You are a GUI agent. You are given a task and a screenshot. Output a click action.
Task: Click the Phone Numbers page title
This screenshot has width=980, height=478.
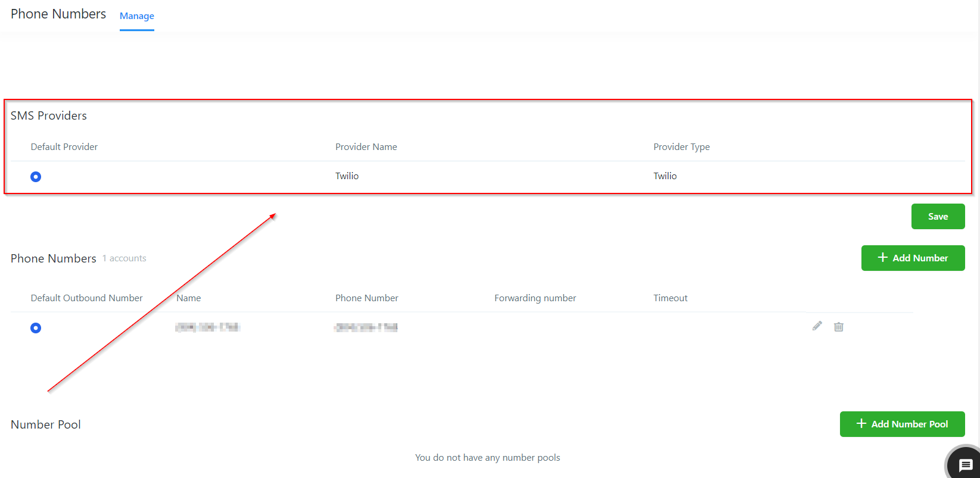click(x=58, y=14)
